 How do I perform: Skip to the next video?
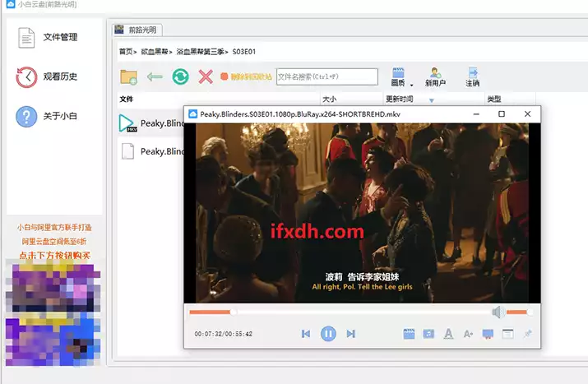tap(351, 333)
